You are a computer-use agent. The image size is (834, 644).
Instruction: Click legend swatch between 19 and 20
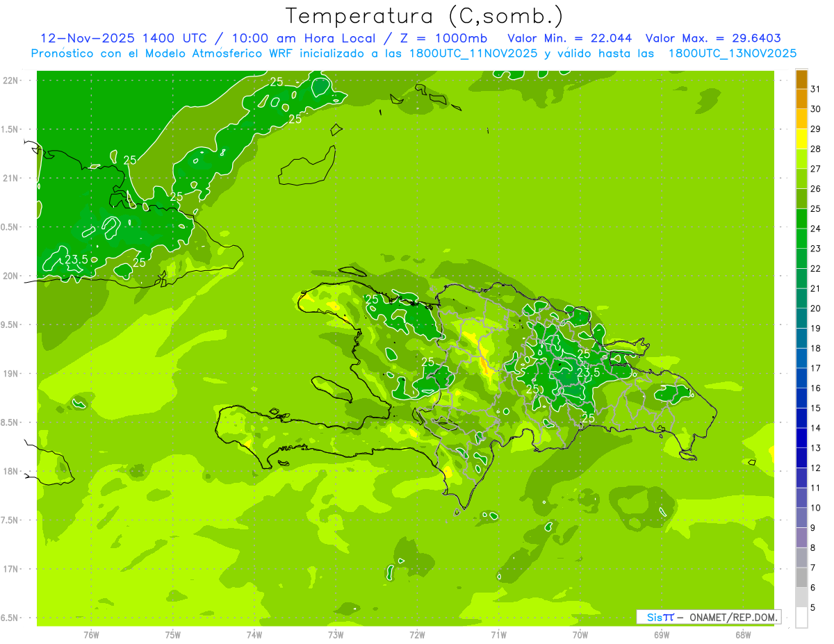click(801, 318)
